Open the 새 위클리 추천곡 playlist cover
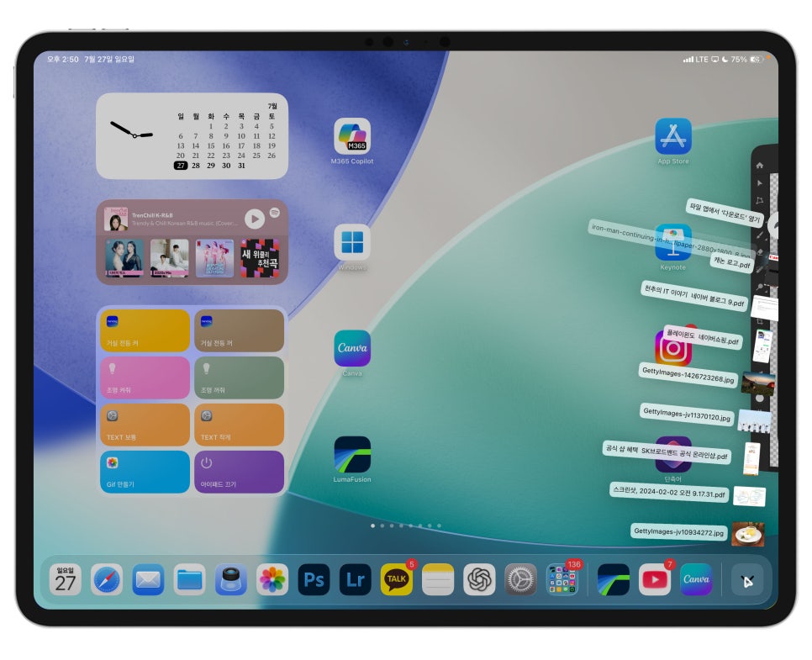 pyautogui.click(x=260, y=258)
